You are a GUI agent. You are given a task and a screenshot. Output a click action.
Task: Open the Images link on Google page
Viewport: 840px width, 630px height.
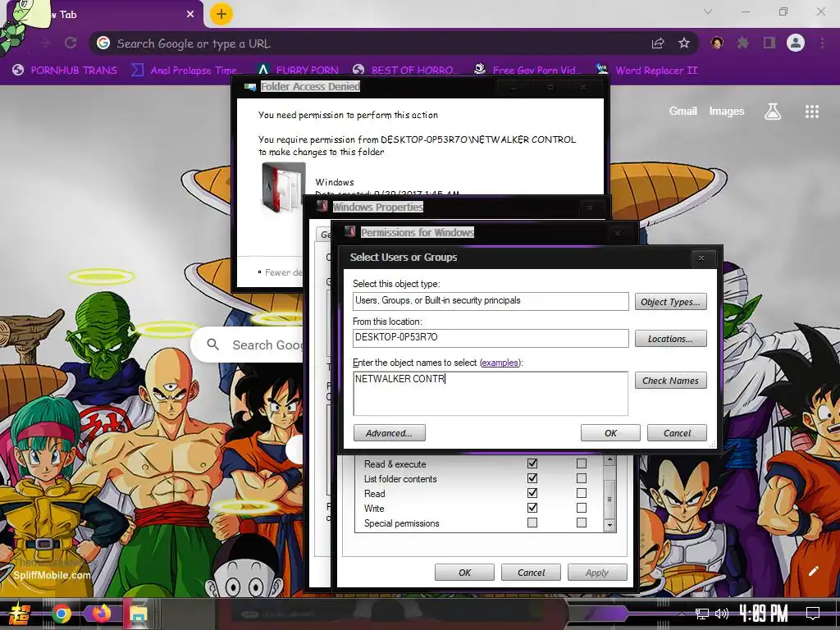tap(727, 111)
